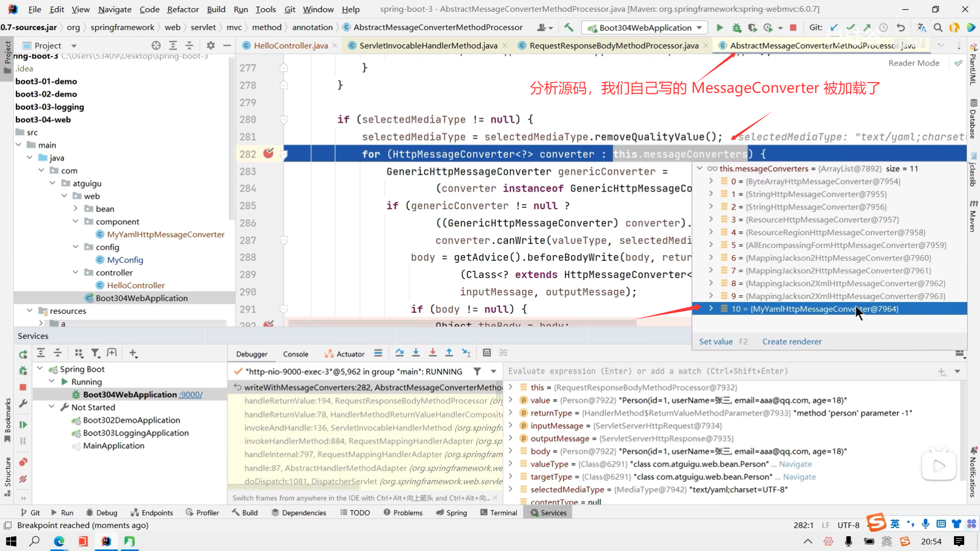Click the Debug bug icon in toolbar
980x551 pixels.
click(737, 28)
